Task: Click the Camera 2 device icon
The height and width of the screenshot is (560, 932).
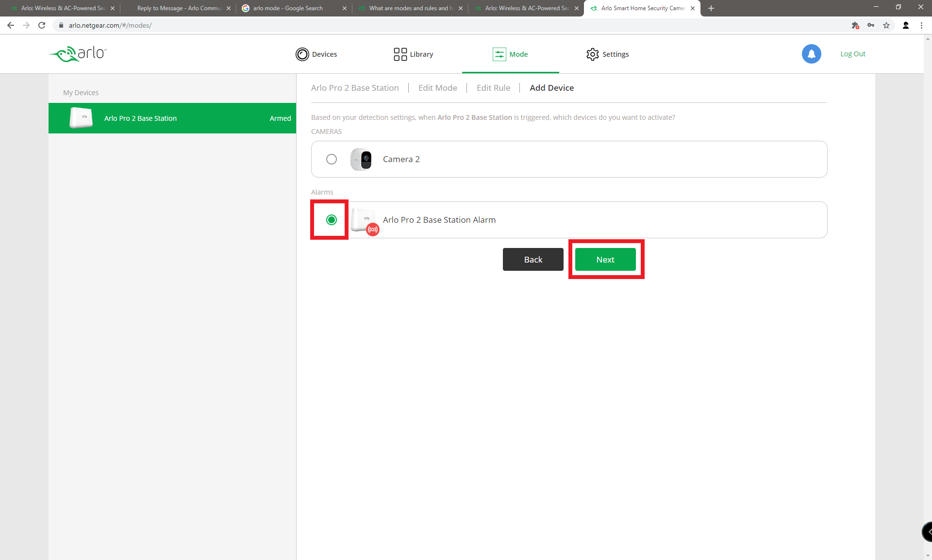Action: click(362, 159)
